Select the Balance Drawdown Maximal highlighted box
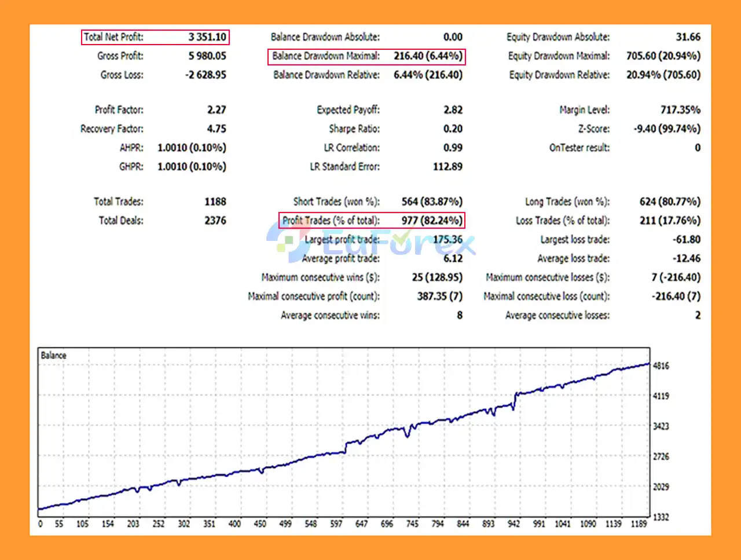Screen dimensions: 741x560 tap(366, 56)
